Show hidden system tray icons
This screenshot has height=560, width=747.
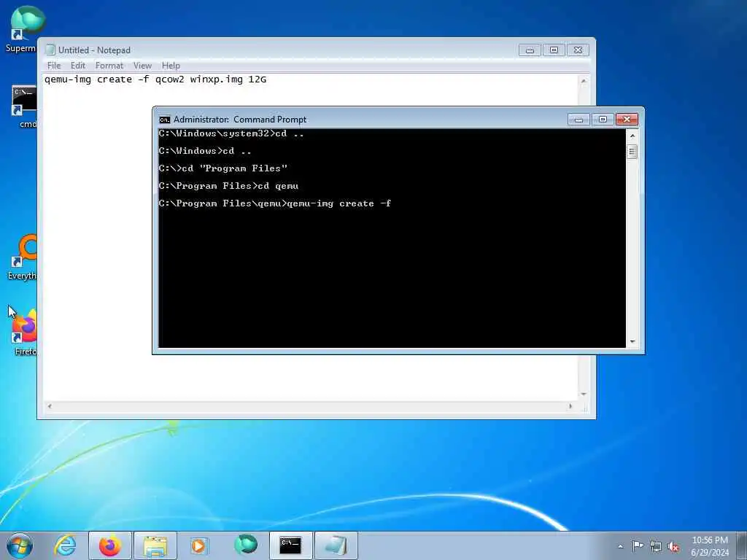[620, 546]
